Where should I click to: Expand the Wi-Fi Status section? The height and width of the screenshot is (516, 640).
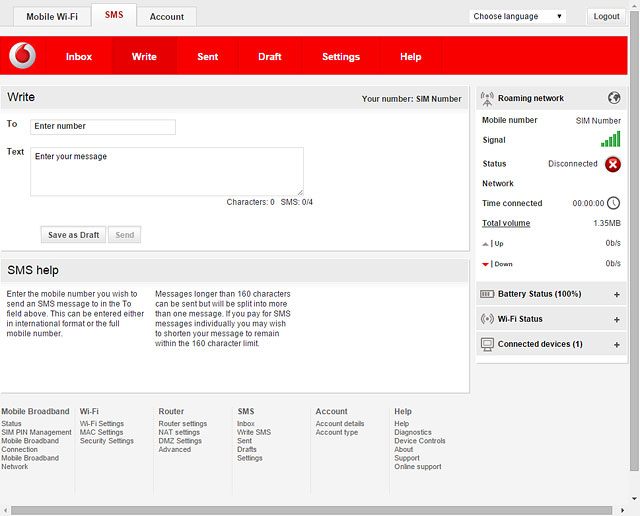(616, 320)
